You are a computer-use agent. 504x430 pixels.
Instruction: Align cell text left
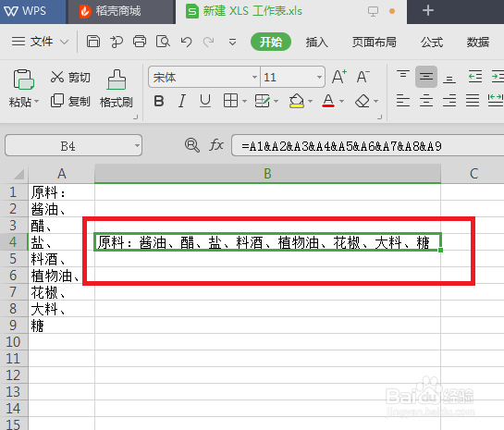(x=403, y=101)
